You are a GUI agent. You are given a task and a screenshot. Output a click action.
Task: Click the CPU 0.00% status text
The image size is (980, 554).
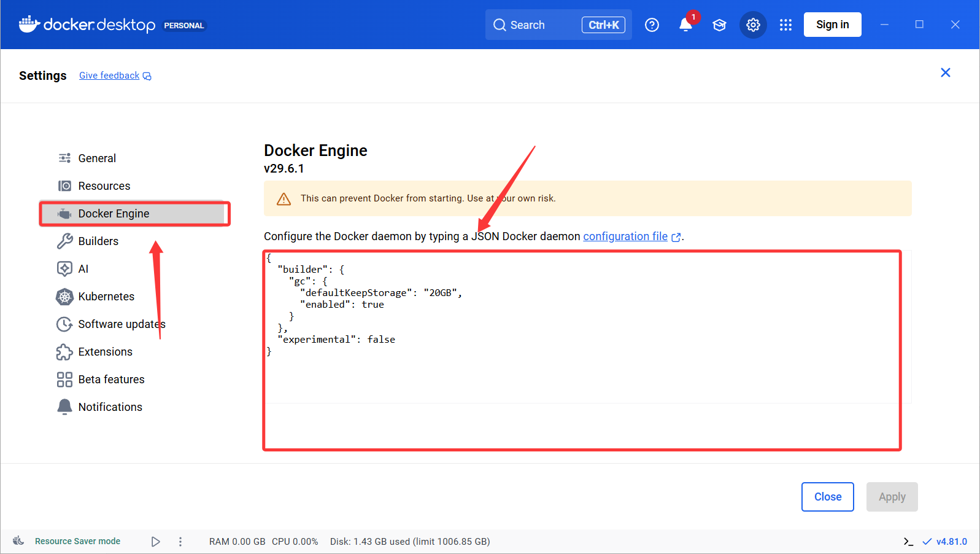(295, 542)
